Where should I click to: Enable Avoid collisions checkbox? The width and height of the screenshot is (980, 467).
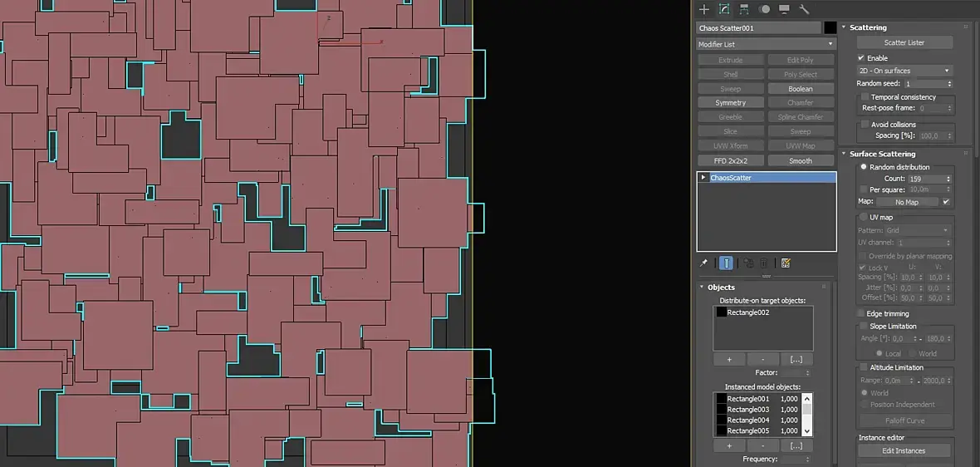pos(865,125)
